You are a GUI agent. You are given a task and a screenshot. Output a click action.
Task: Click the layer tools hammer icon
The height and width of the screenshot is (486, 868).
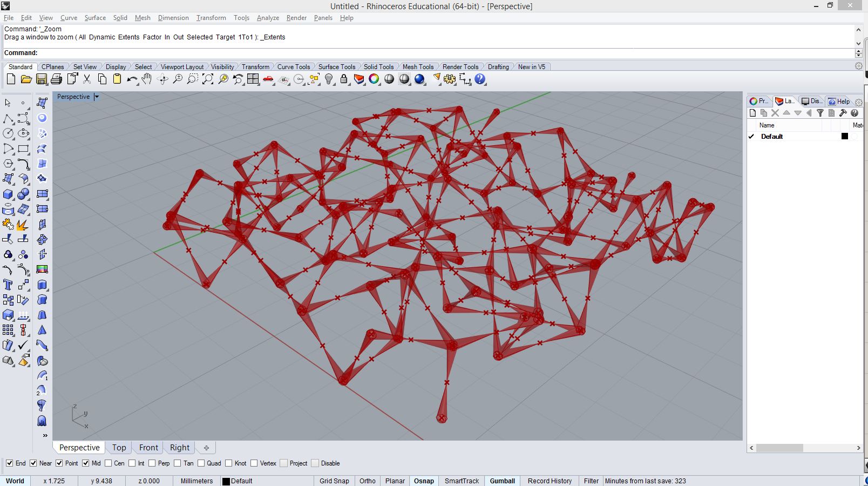pos(843,113)
